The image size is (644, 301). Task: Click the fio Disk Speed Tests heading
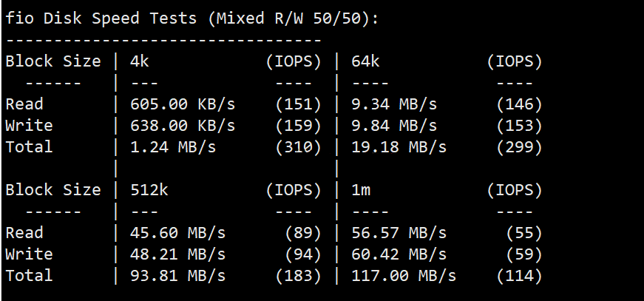[x=191, y=19]
